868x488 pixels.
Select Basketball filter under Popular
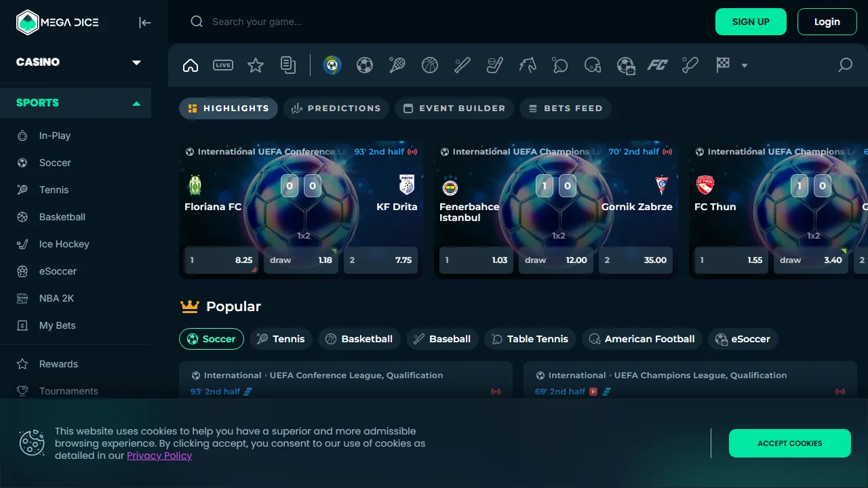coord(359,339)
